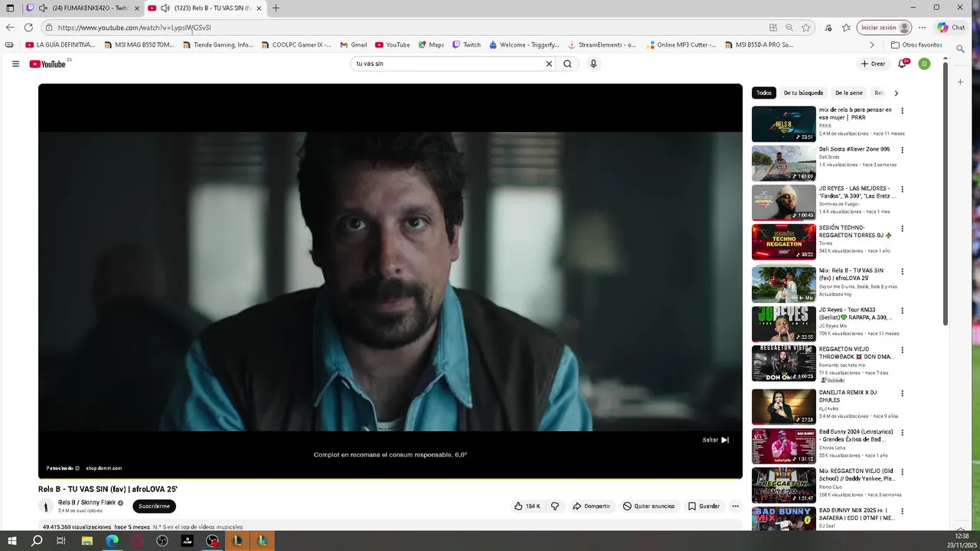This screenshot has width=980, height=551.
Task: Open REGGAETON VIEJO THROWBACK thumbnail
Action: (x=783, y=364)
